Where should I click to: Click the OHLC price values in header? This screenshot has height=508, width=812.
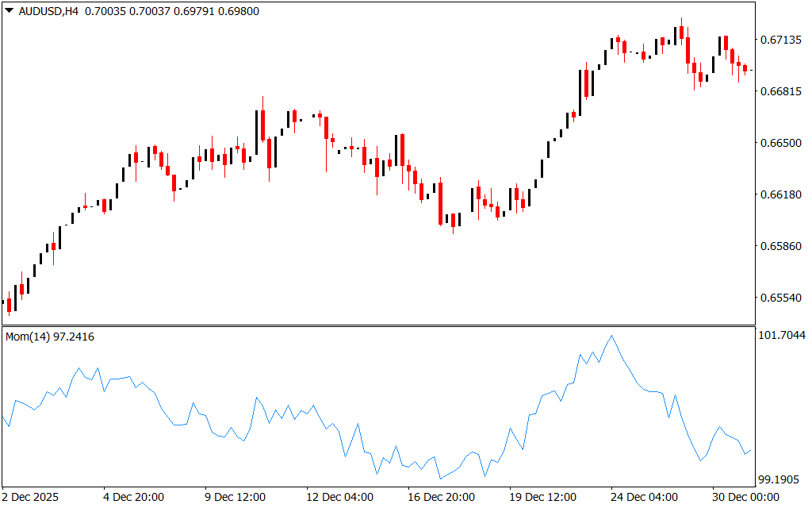(171, 11)
